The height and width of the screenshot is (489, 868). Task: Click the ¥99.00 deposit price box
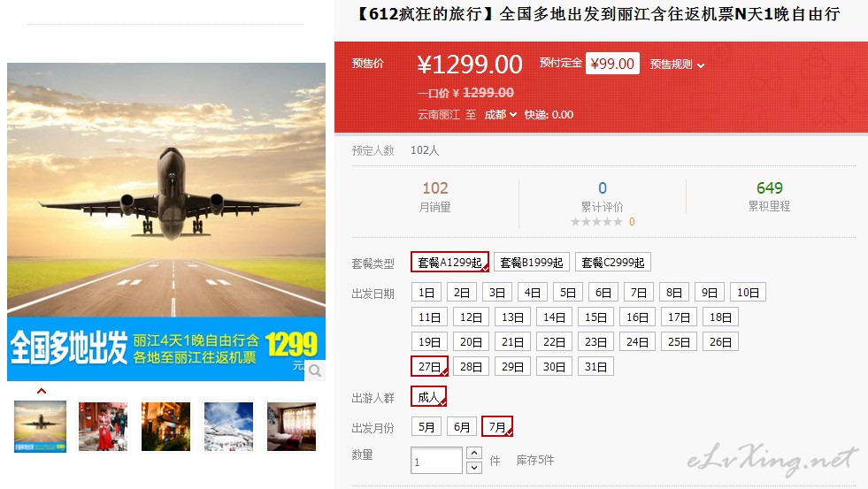click(613, 64)
